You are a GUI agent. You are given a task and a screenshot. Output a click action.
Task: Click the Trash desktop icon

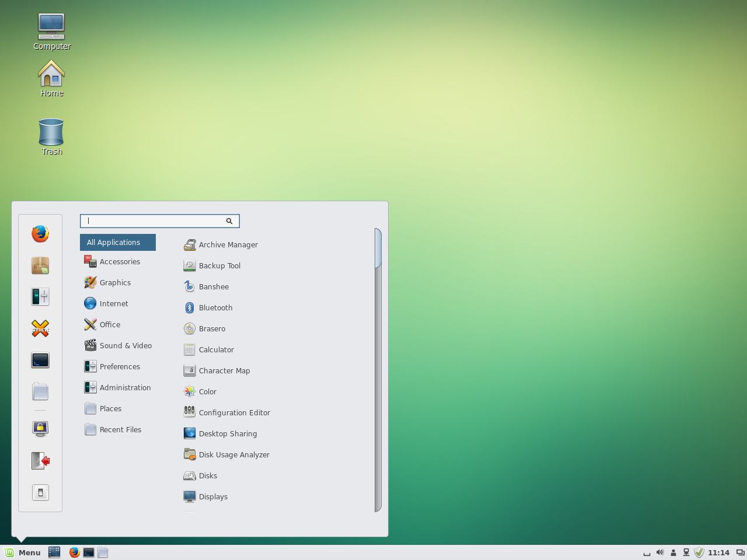click(51, 137)
